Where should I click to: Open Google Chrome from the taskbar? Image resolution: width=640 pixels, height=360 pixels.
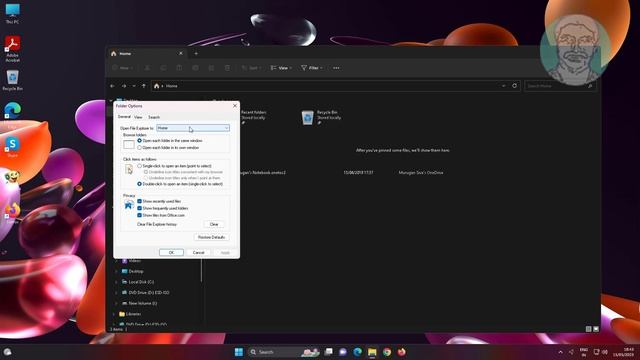[387, 352]
